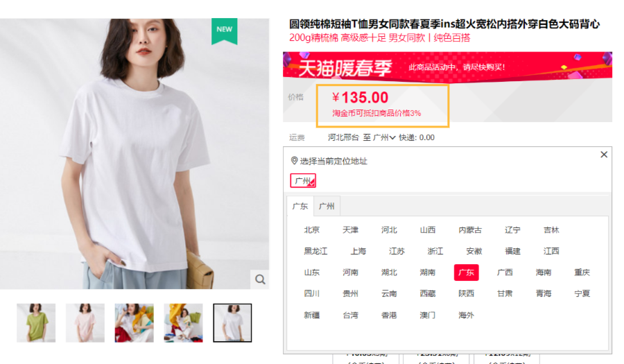Click the NEW ribbon badge on photo
Viewport: 624px width, 364px height.
[x=225, y=31]
